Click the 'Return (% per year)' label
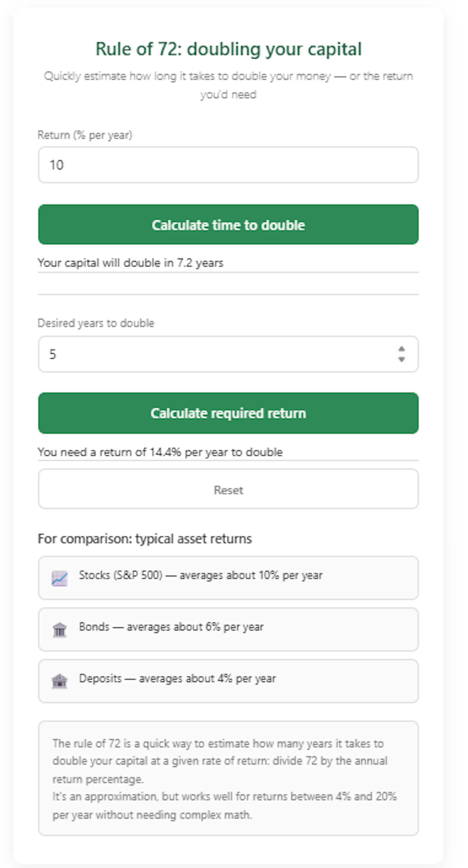468x868 pixels. coord(85,135)
